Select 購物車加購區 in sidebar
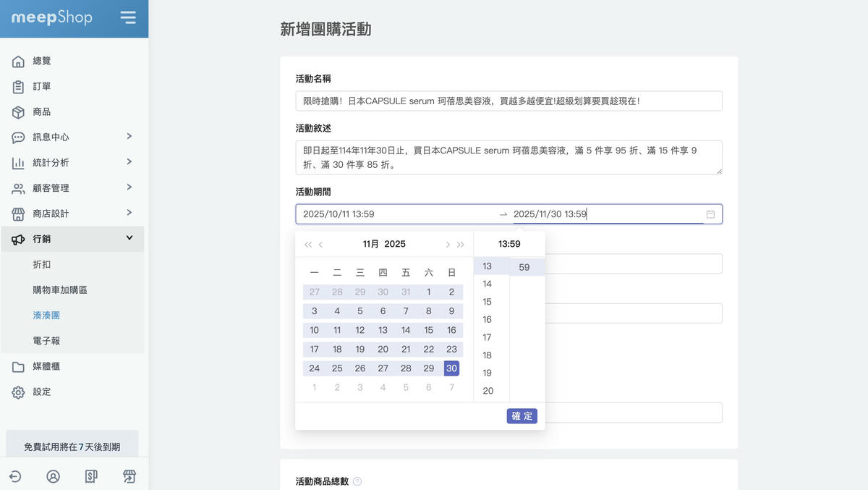The width and height of the screenshot is (868, 490). coord(60,290)
